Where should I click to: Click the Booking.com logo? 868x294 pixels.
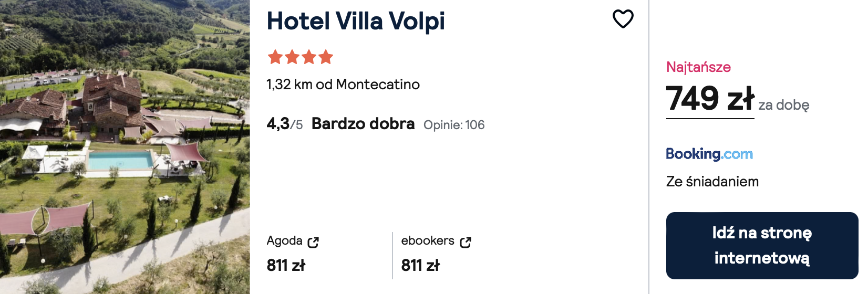(709, 154)
